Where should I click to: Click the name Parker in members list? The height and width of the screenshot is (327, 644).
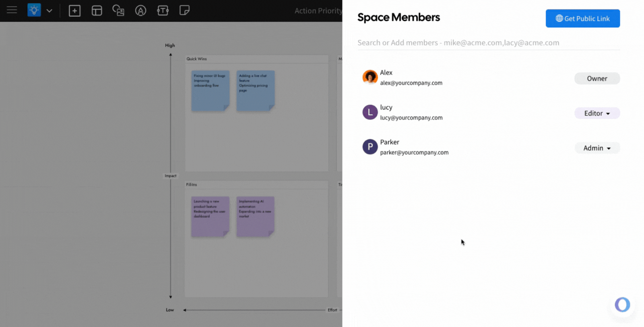tap(390, 142)
